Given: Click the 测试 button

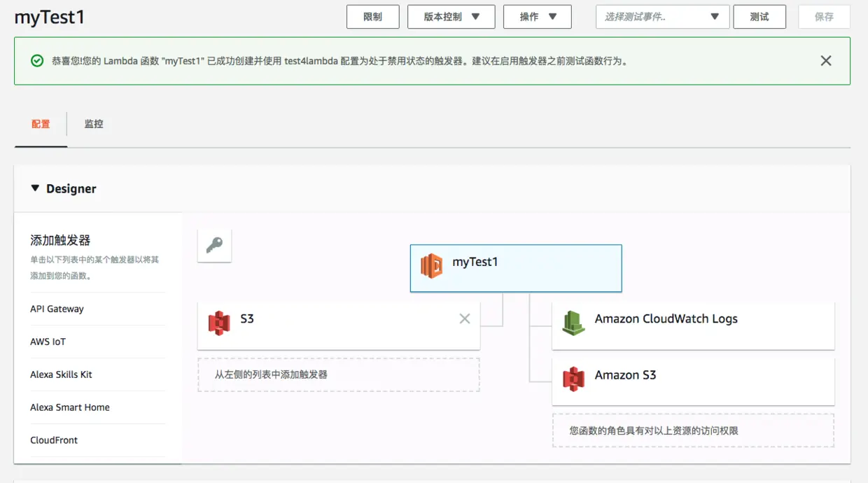Looking at the screenshot, I should [x=759, y=17].
